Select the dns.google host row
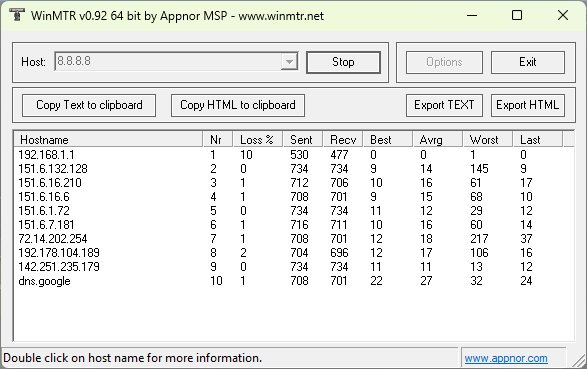This screenshot has width=587, height=369. [294, 281]
